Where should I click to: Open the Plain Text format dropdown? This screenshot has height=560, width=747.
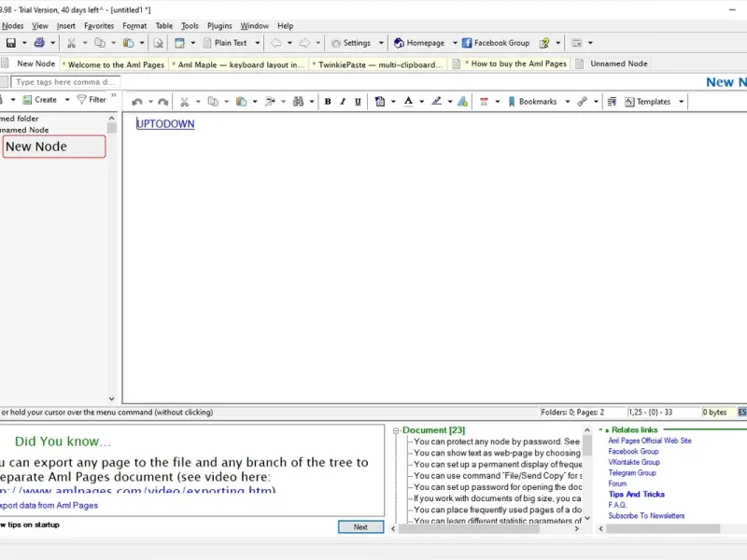(x=231, y=43)
